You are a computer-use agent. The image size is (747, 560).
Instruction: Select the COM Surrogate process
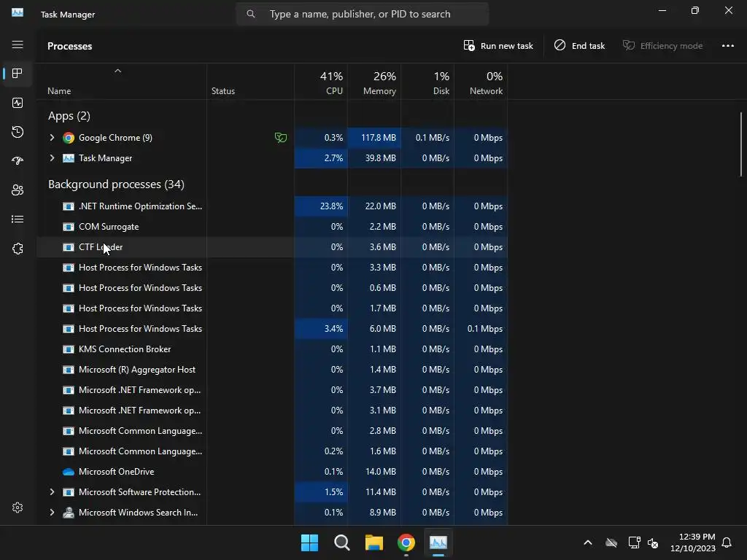(x=272, y=227)
